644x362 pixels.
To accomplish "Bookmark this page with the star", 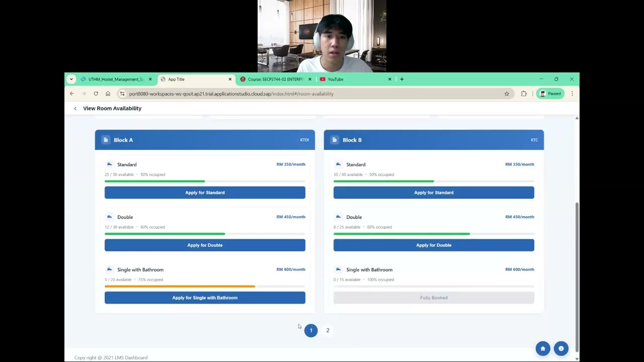I will click(507, 94).
